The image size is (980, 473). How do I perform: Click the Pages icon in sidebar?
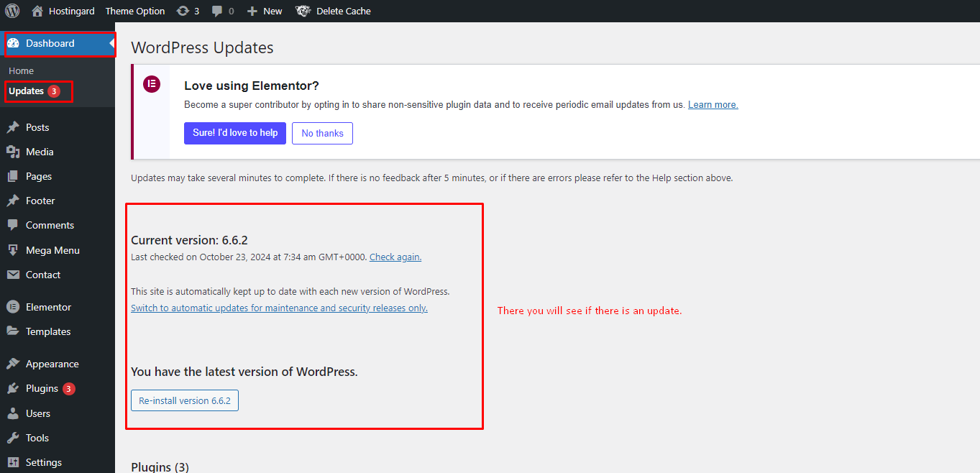[13, 176]
